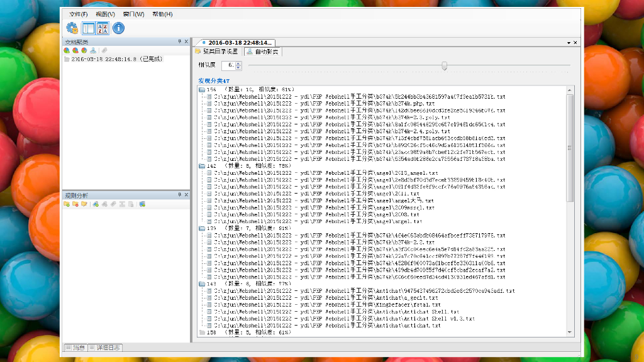Collapse cluster group 142 folder

pos(201,166)
